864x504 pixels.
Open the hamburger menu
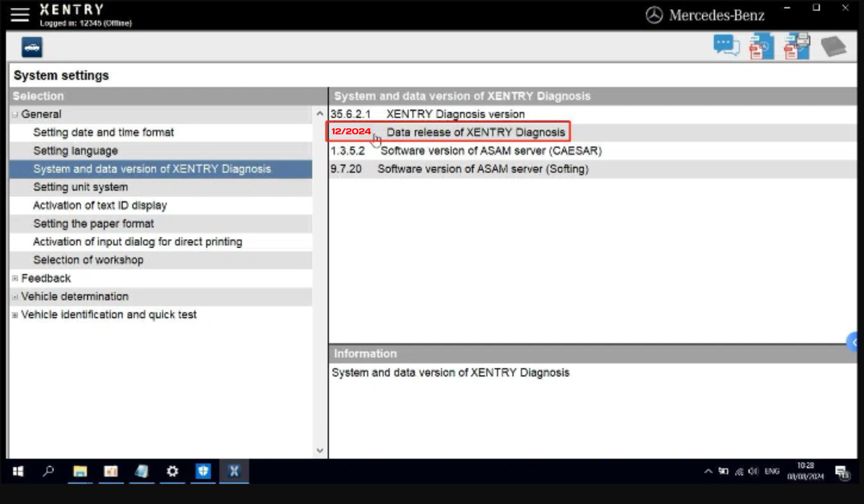point(19,14)
